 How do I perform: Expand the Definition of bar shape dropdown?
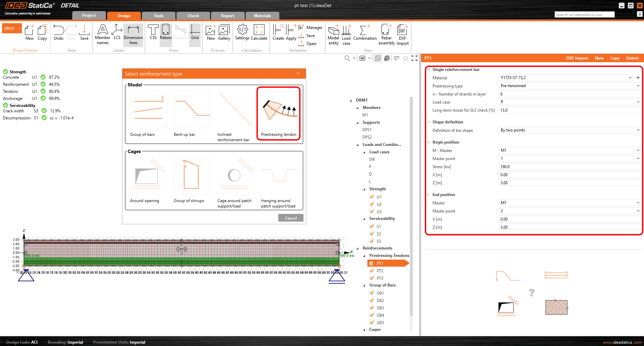tap(570, 130)
